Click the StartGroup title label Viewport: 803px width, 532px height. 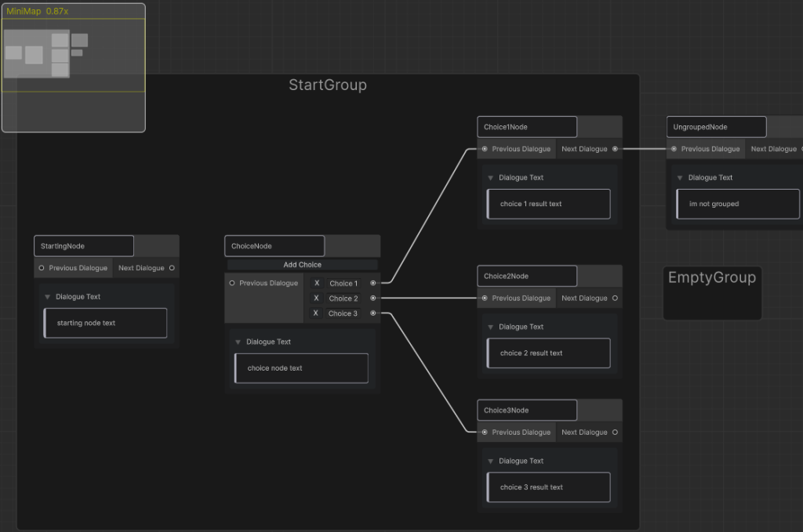[x=327, y=85]
